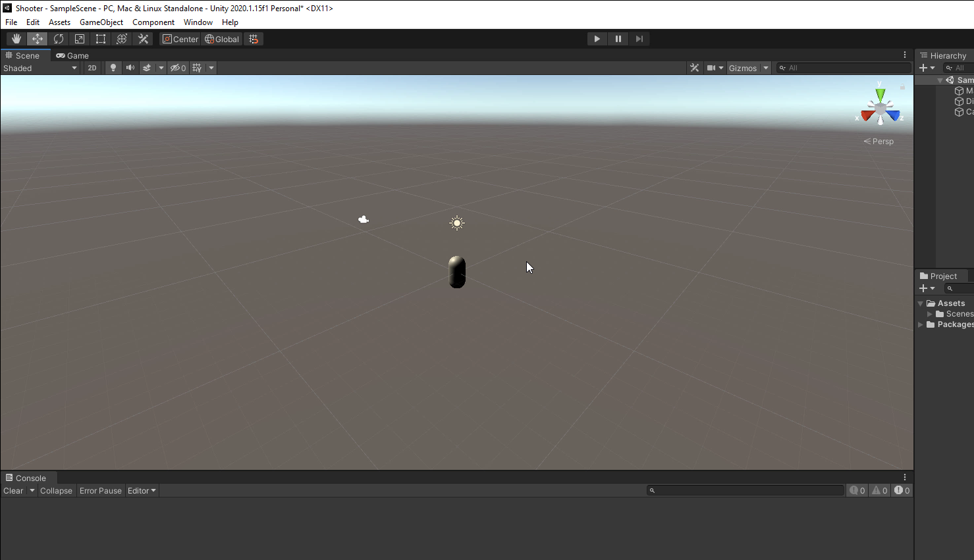
Task: Toggle hidden objects visibility counter
Action: (x=178, y=68)
